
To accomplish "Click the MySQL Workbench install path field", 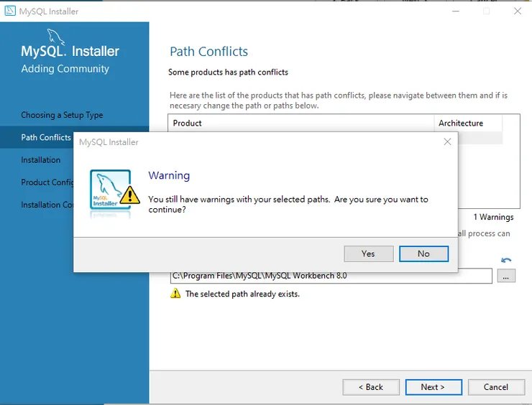I will pyautogui.click(x=331, y=276).
